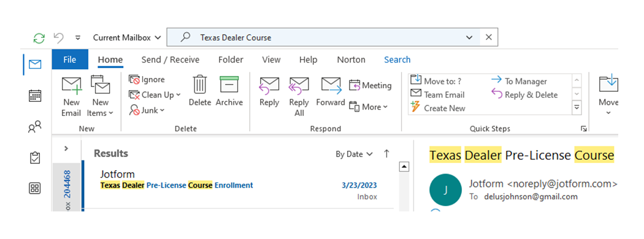Click the Undo arrow icon
Viewport: 644px width, 239px height.
click(x=59, y=38)
